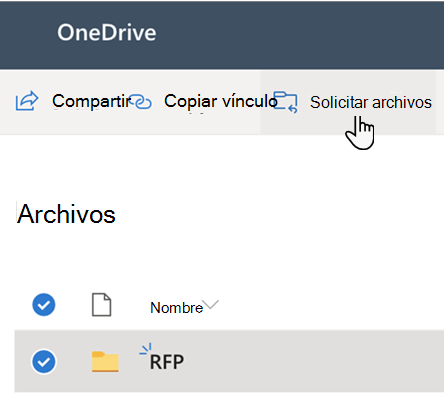Choose Solicitar archivos in the toolbar
The height and width of the screenshot is (394, 444).
[371, 102]
